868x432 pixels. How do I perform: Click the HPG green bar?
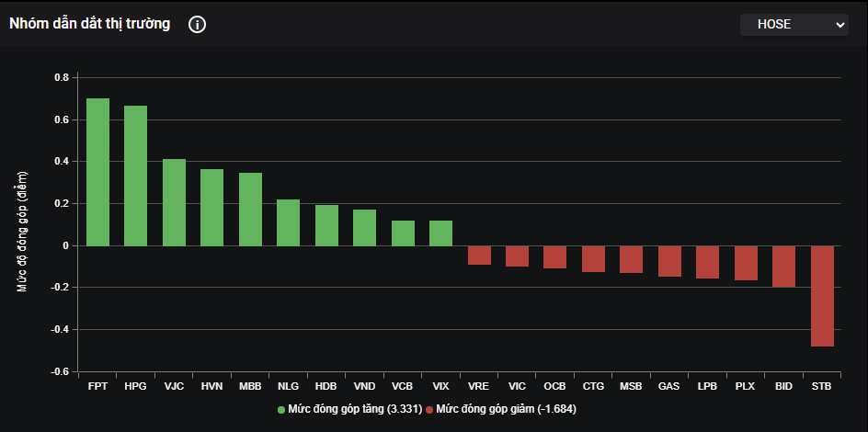[x=136, y=176]
